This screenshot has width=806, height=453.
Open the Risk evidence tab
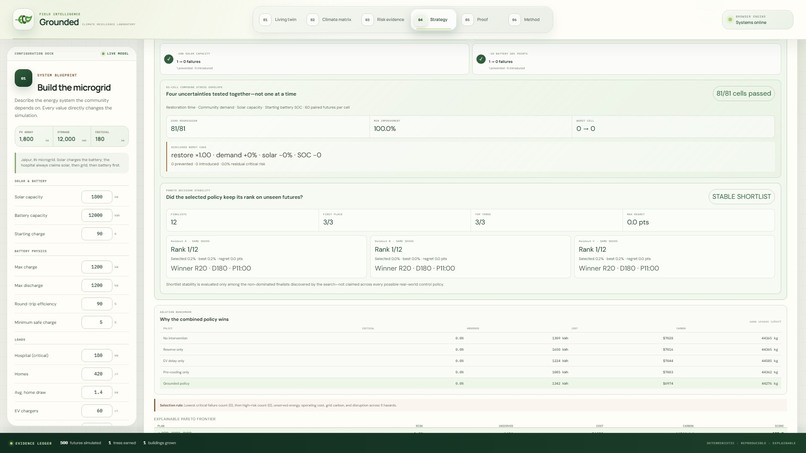(384, 20)
